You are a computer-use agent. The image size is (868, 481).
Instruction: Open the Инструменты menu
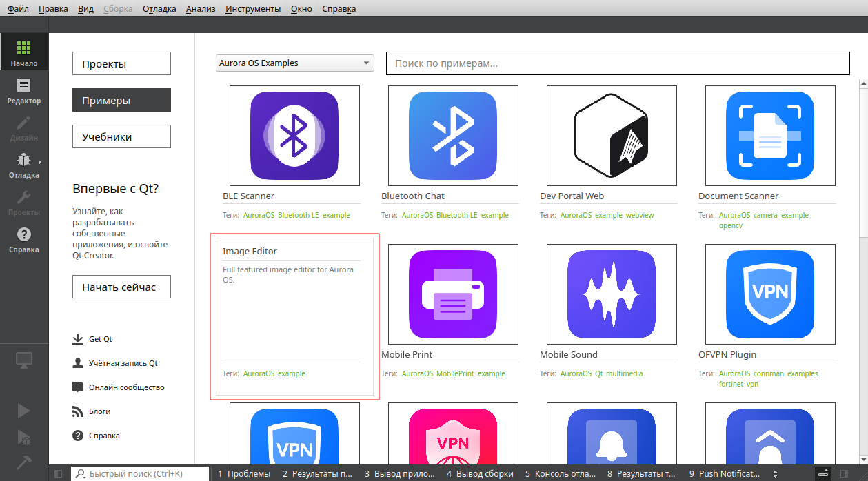(252, 9)
